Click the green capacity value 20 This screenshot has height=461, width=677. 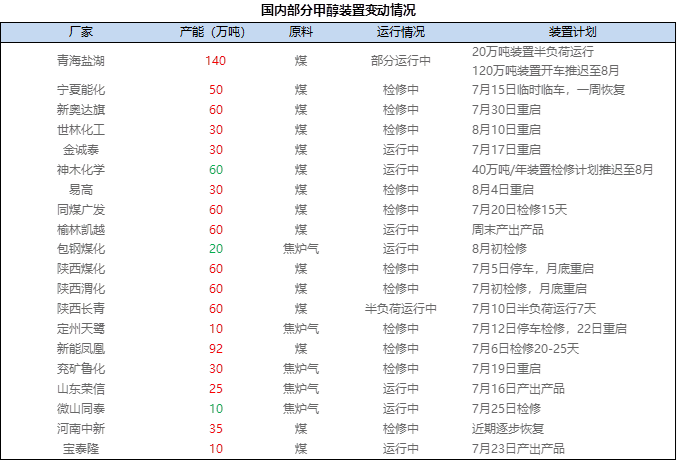[216, 249]
